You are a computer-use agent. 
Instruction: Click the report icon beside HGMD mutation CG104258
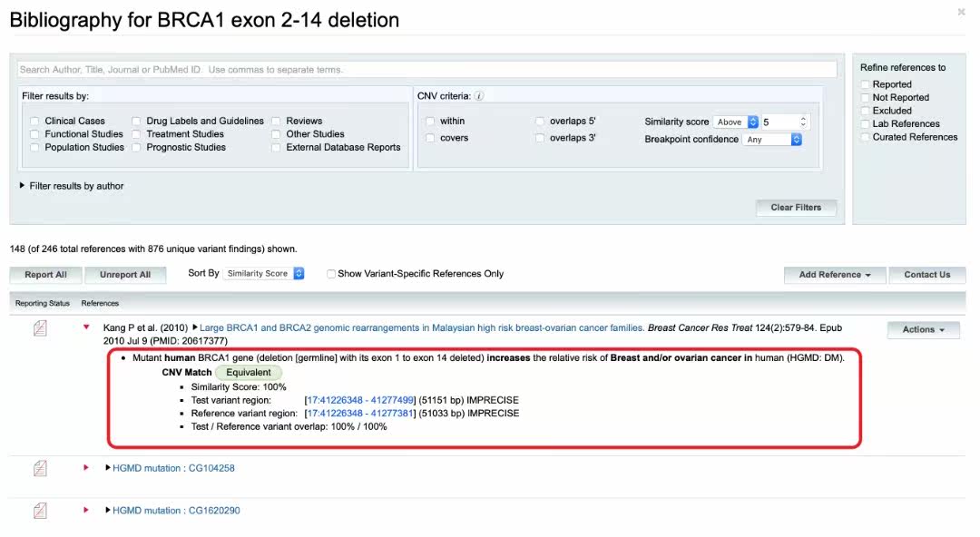pos(40,468)
